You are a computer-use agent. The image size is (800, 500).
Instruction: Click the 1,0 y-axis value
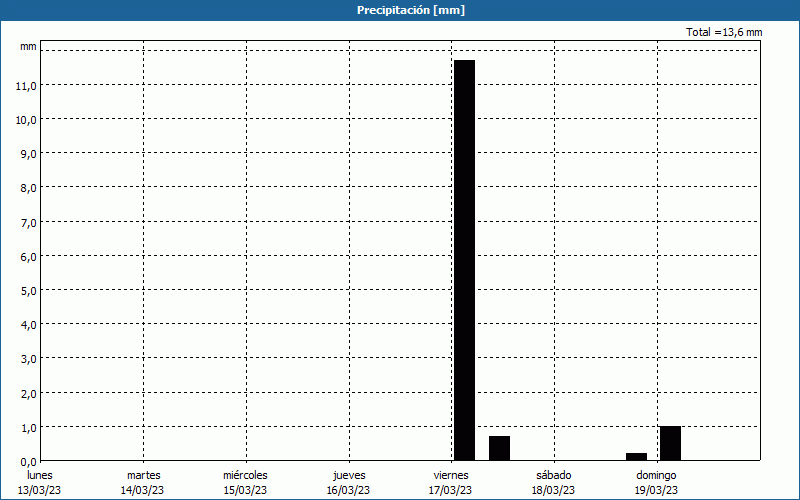tap(28, 428)
